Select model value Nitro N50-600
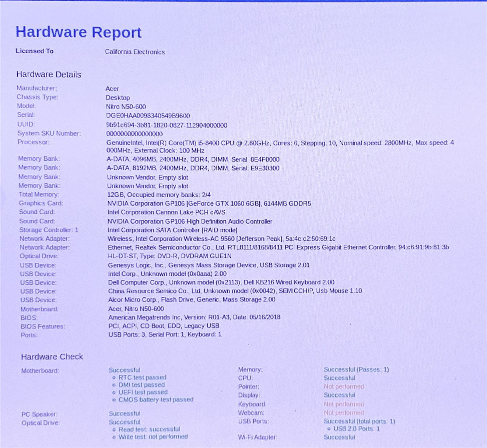487x448 pixels. pos(126,107)
